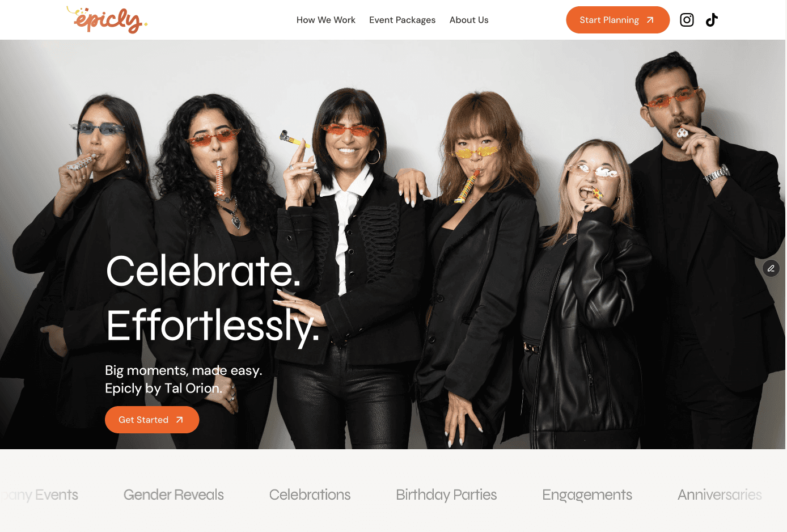Open the Event Packages menu item
This screenshot has width=787, height=532.
click(x=403, y=20)
